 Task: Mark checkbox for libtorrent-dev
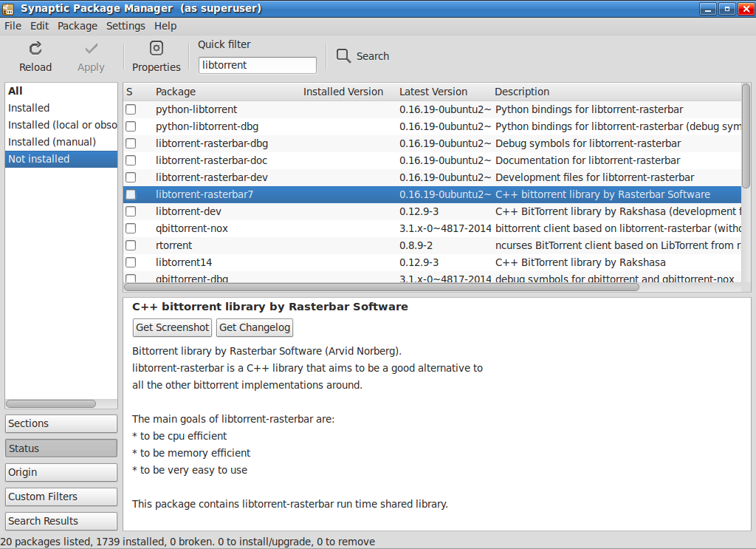[131, 211]
